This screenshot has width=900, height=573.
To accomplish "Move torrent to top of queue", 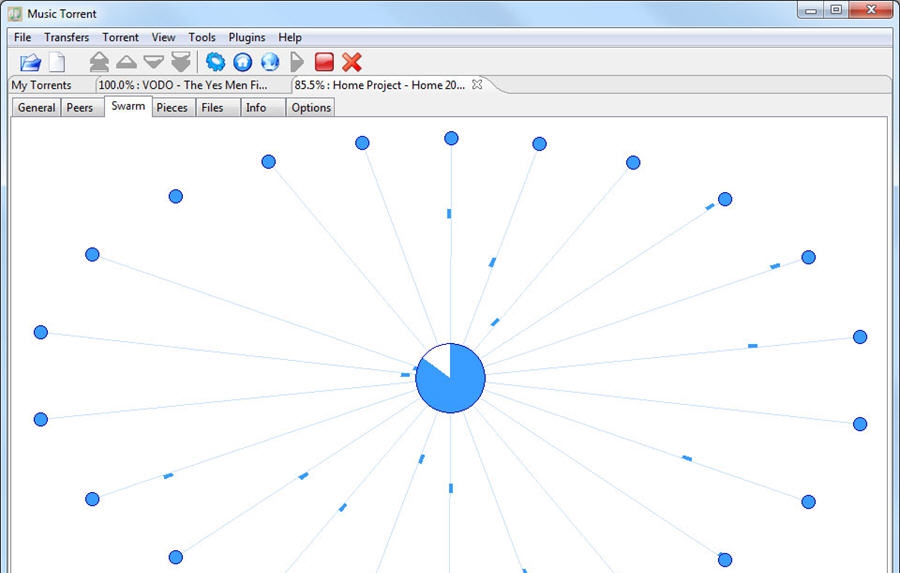I will tap(99, 62).
